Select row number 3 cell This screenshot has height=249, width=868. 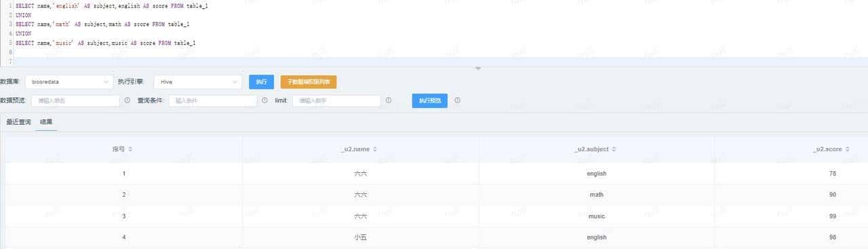tap(124, 216)
